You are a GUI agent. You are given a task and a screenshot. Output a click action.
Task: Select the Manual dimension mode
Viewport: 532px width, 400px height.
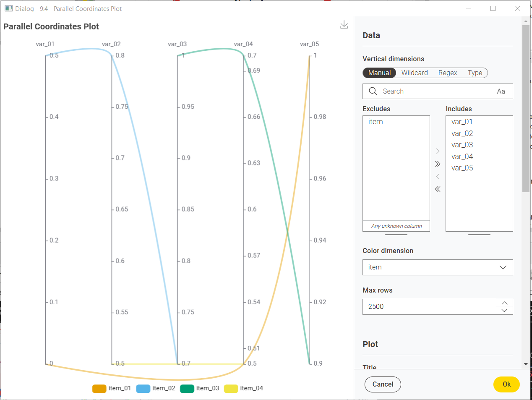click(x=379, y=73)
